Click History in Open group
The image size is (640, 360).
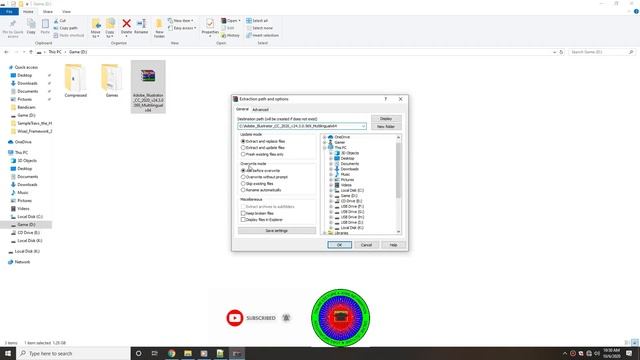tap(230, 36)
